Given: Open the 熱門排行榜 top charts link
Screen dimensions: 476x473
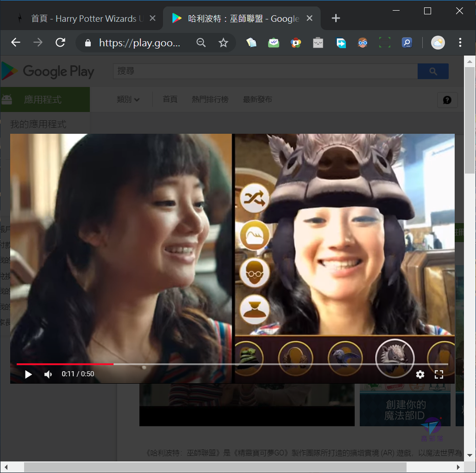Looking at the screenshot, I should pos(210,99).
